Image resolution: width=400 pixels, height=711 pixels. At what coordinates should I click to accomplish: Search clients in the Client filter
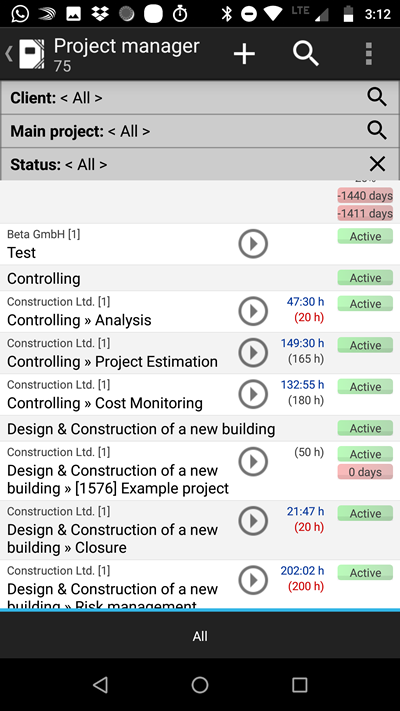tap(377, 97)
